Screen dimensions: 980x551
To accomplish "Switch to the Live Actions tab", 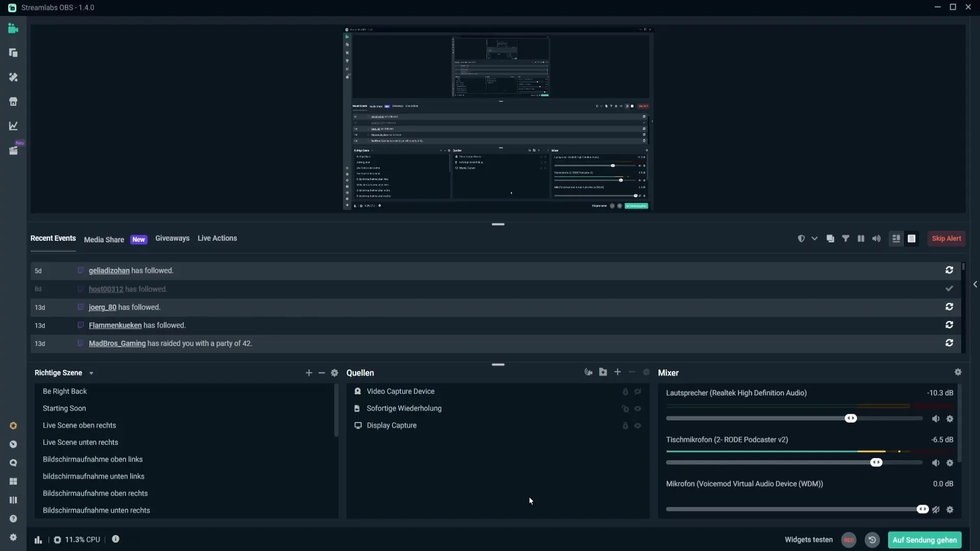I will pos(217,238).
